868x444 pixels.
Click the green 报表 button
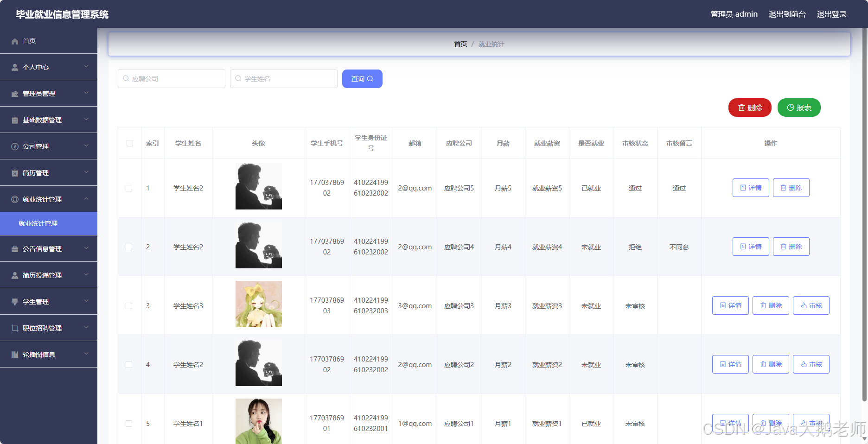(x=799, y=108)
